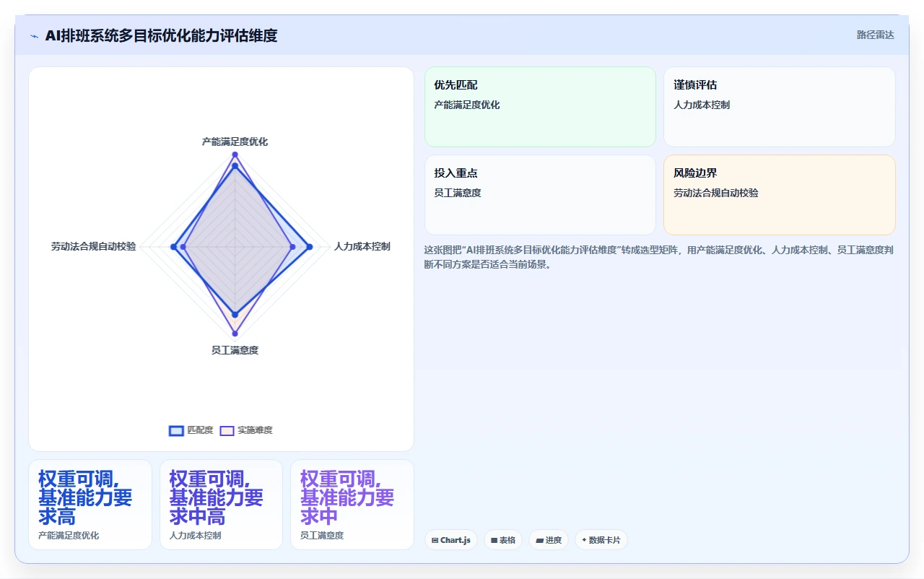This screenshot has height=579, width=924.
Task: Click the 表格 tag icon
Action: 494,540
